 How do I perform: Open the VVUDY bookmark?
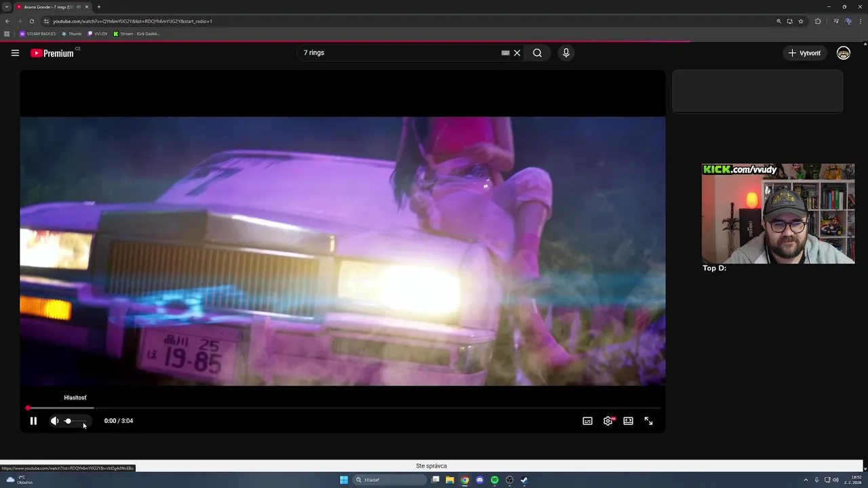pyautogui.click(x=98, y=33)
